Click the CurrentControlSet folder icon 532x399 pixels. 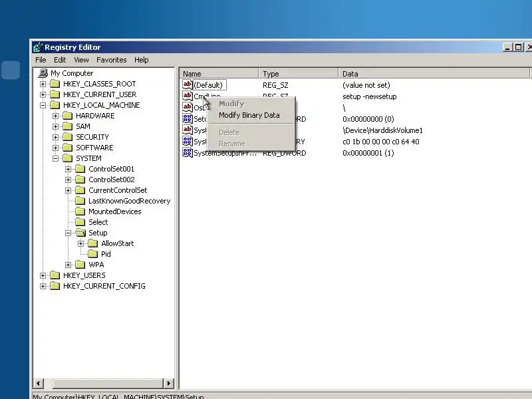tap(80, 190)
